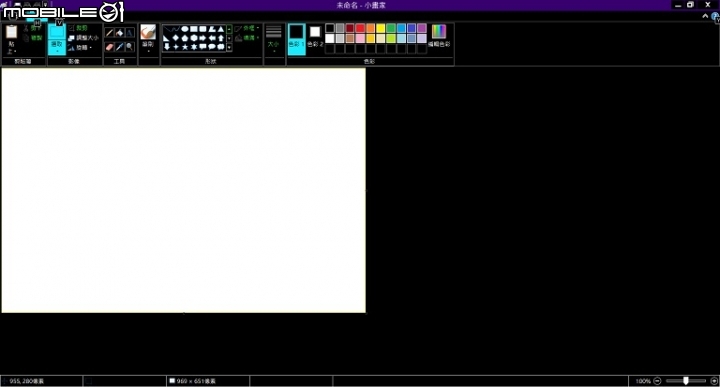Click the 100% zoom level text

(643, 381)
